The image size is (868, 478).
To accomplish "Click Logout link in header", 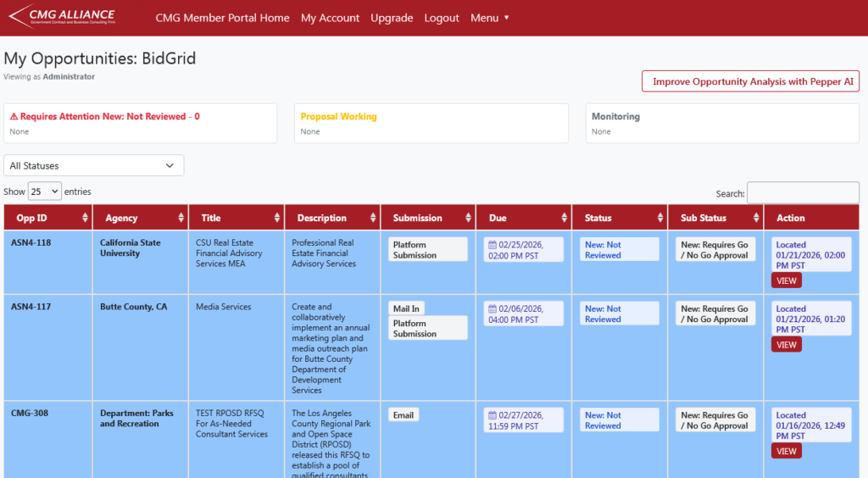I will pyautogui.click(x=442, y=18).
